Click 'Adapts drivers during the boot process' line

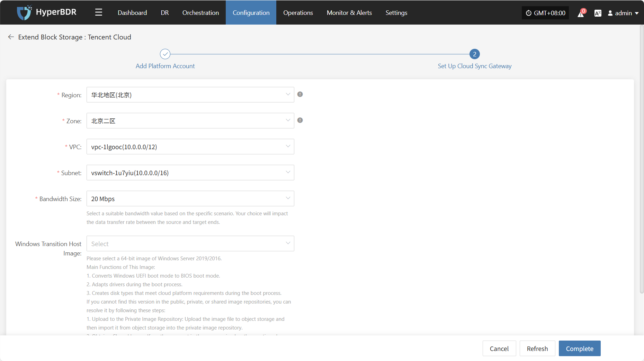tap(134, 284)
